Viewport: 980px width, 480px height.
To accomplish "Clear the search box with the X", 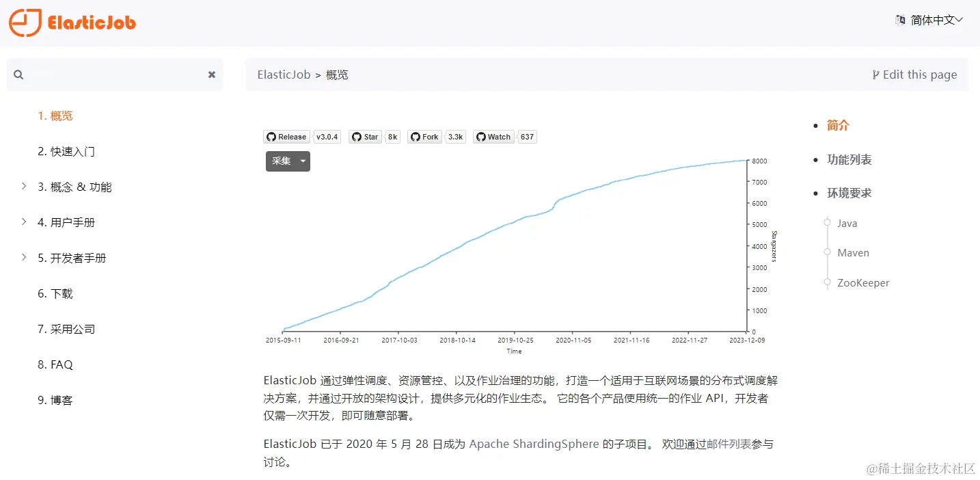I will [212, 75].
